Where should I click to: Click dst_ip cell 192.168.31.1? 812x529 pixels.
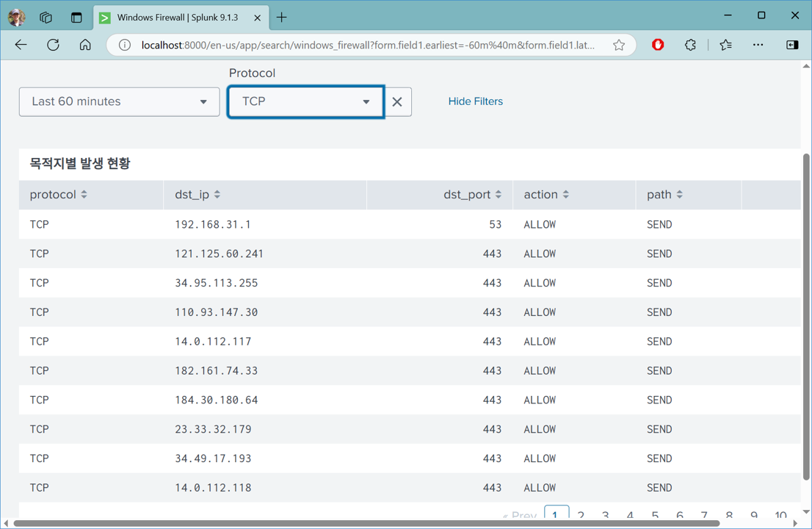213,224
